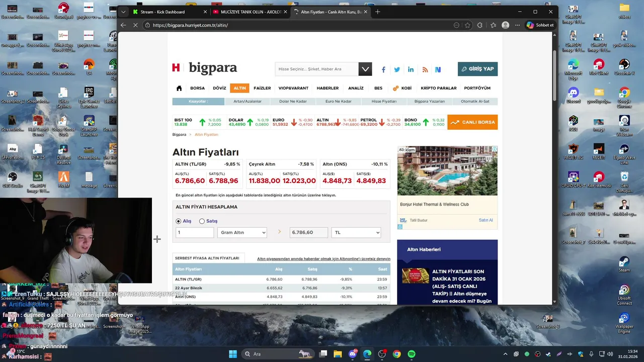Open the FAİZLER menu item

[x=262, y=88]
